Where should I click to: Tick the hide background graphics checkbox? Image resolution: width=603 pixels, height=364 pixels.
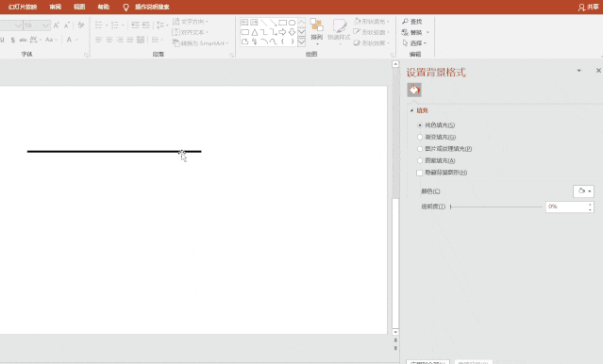coord(420,173)
